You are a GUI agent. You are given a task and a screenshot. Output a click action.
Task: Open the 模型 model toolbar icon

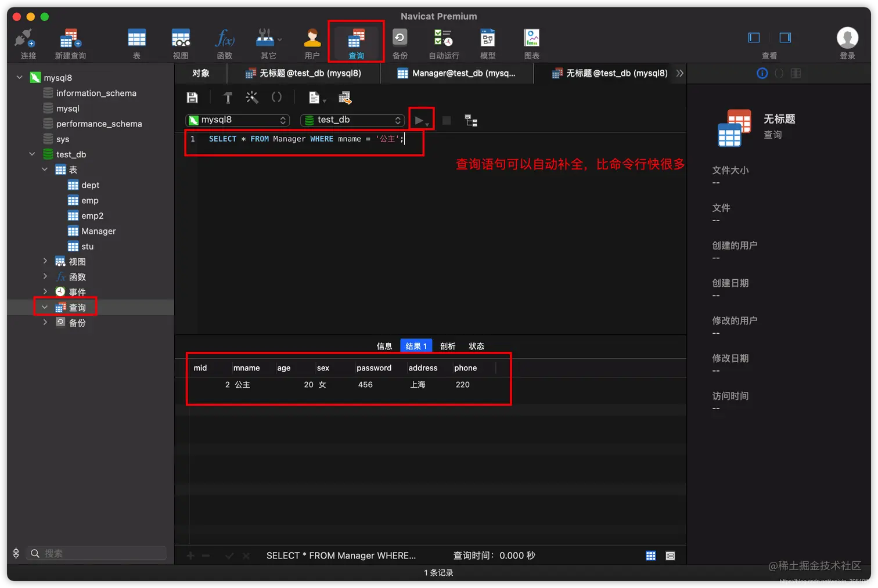488,44
